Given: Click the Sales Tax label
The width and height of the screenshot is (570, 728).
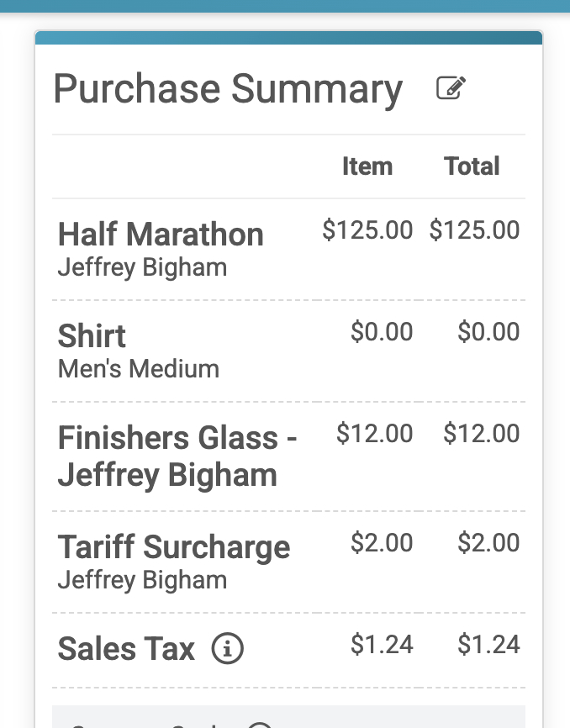Looking at the screenshot, I should point(126,649).
